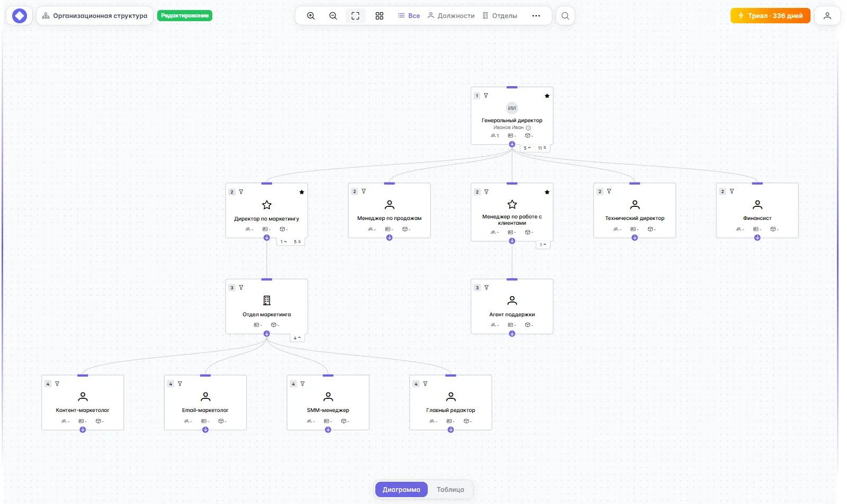The width and height of the screenshot is (847, 504).
Task: Click the Триал 336 дней button
Action: [x=770, y=16]
